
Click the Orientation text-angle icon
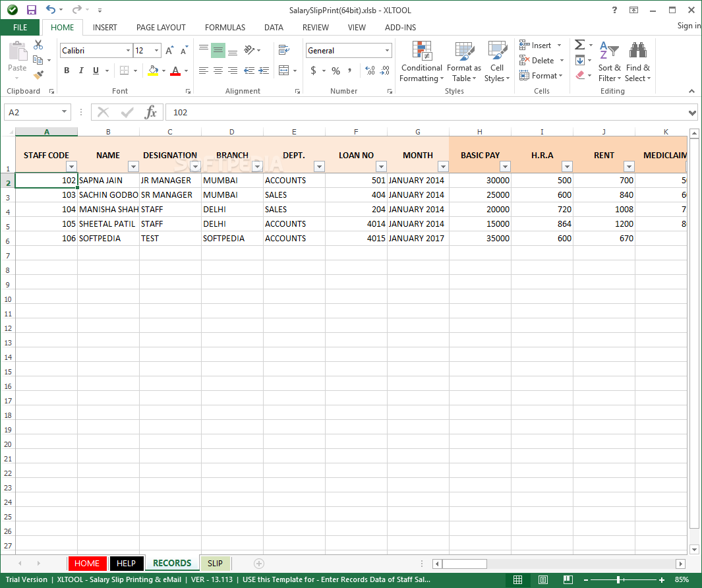pyautogui.click(x=249, y=49)
